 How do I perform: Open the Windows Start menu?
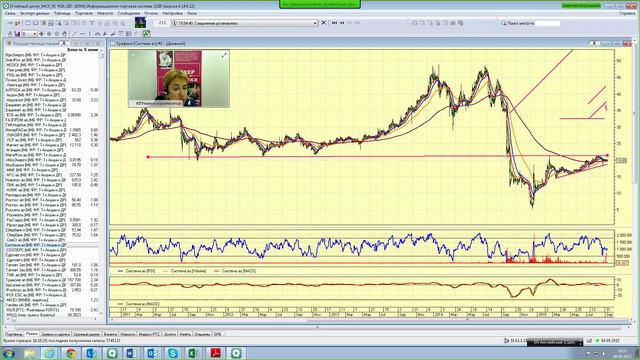click(8, 353)
